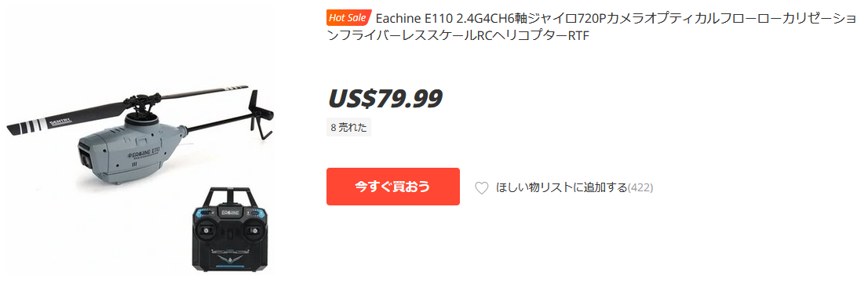
Task: Click the US$79.99 price
Action: pos(385,98)
